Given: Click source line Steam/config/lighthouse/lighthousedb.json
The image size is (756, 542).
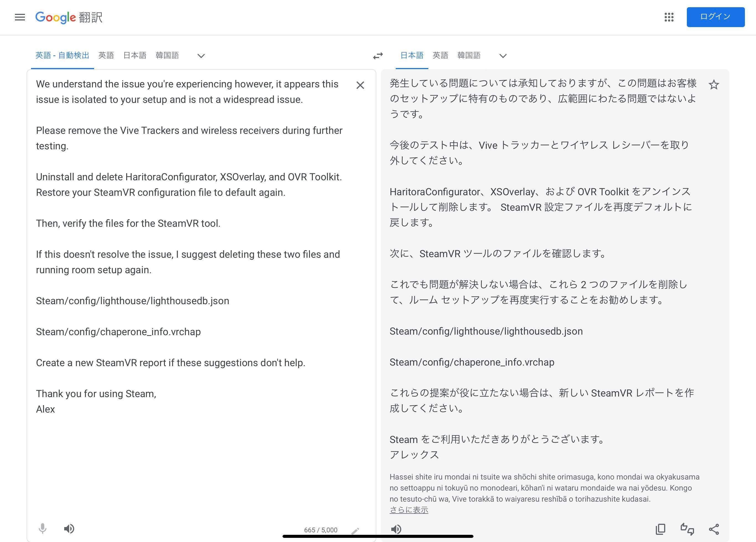Looking at the screenshot, I should click(133, 301).
